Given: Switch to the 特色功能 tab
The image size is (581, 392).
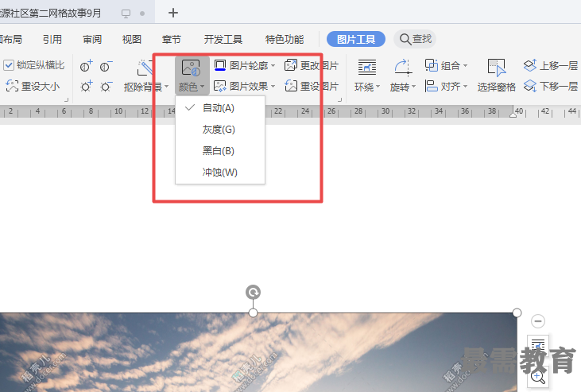Looking at the screenshot, I should 285,39.
